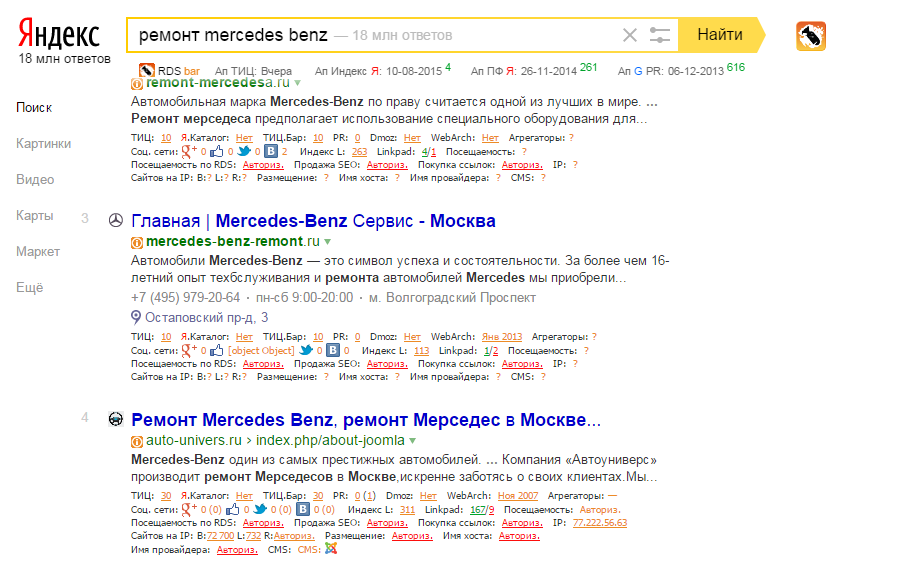
Task: Click Linkpad value 167 for auto-univers.ru
Action: tap(477, 510)
